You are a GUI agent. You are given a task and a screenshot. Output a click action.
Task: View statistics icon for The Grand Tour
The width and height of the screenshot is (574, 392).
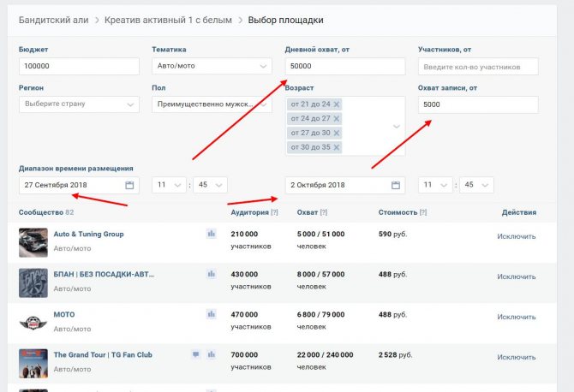212,354
